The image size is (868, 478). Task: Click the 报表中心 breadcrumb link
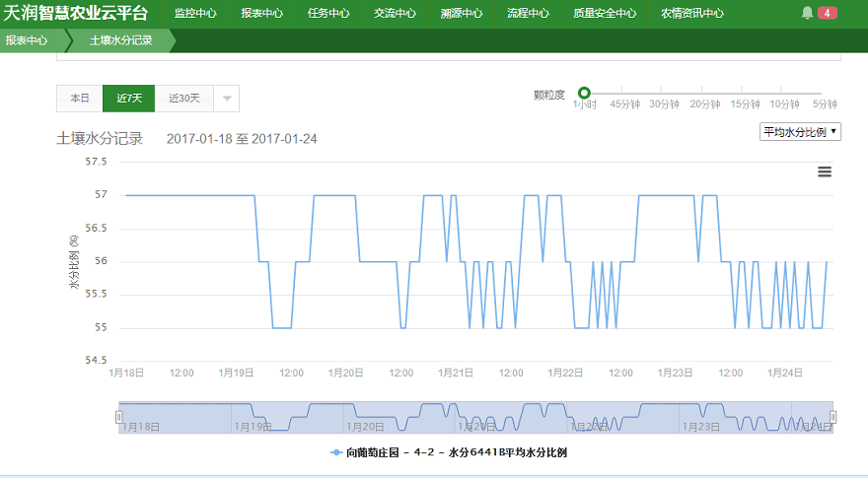point(27,41)
